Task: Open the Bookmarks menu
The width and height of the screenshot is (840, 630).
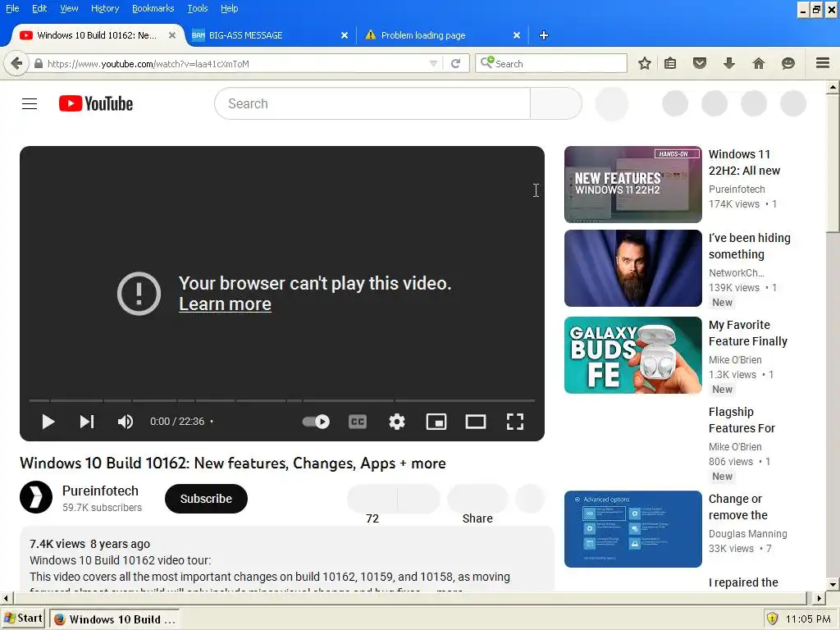Action: [x=153, y=8]
